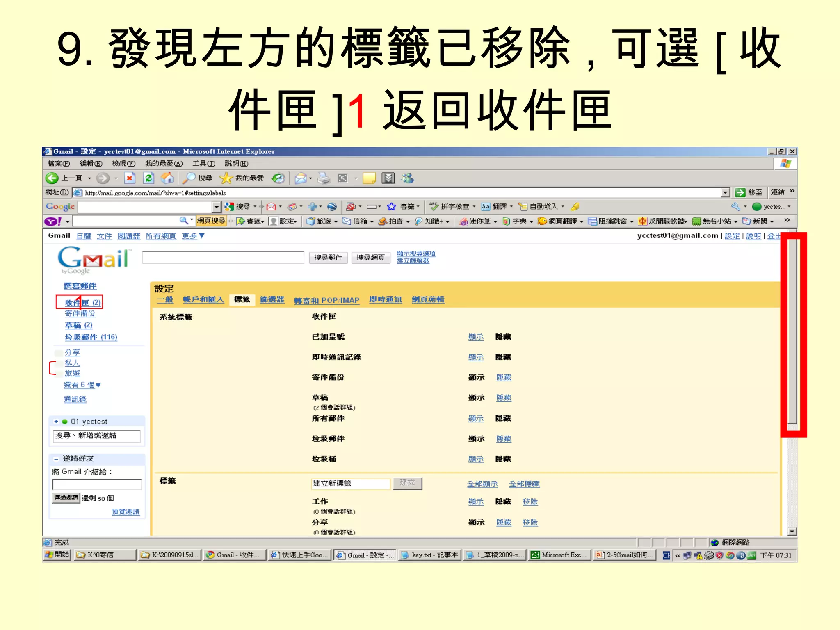Open the 檢視(V) menu

coord(124,164)
